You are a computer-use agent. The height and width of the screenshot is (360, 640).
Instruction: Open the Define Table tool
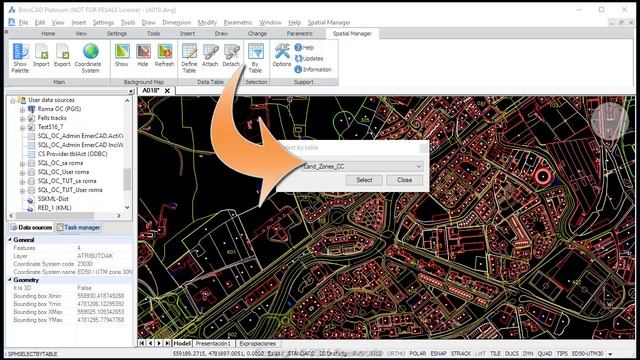click(189, 58)
